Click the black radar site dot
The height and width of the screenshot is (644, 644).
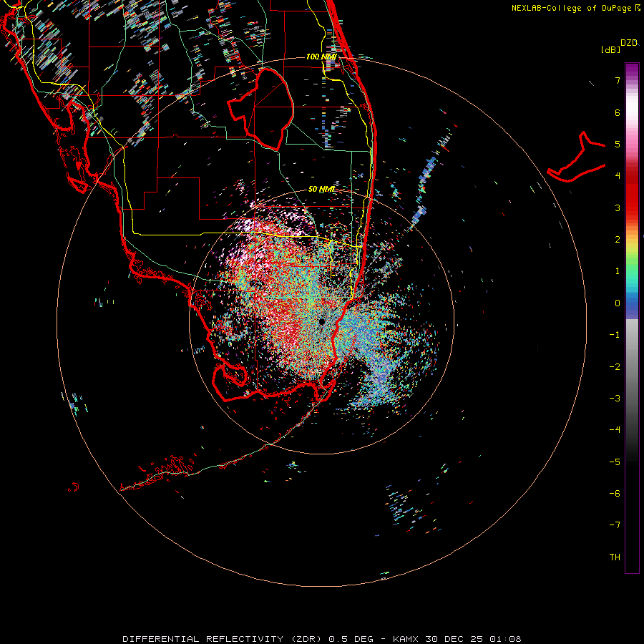(x=322, y=321)
